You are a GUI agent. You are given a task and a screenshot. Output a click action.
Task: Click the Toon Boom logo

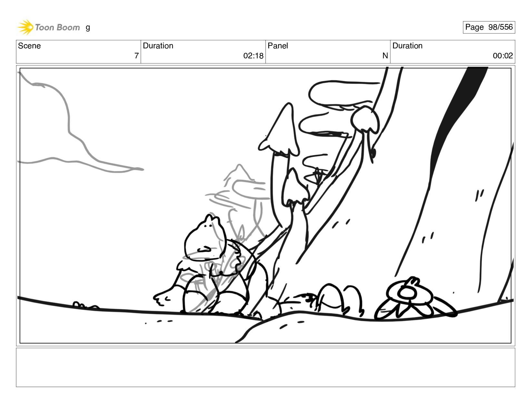[48, 27]
